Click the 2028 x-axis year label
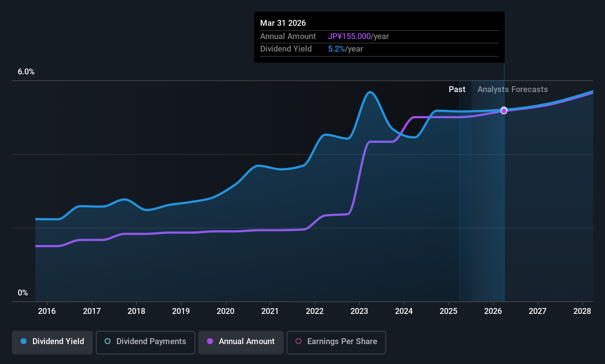Viewport: 605px width, 364px height. (x=582, y=311)
